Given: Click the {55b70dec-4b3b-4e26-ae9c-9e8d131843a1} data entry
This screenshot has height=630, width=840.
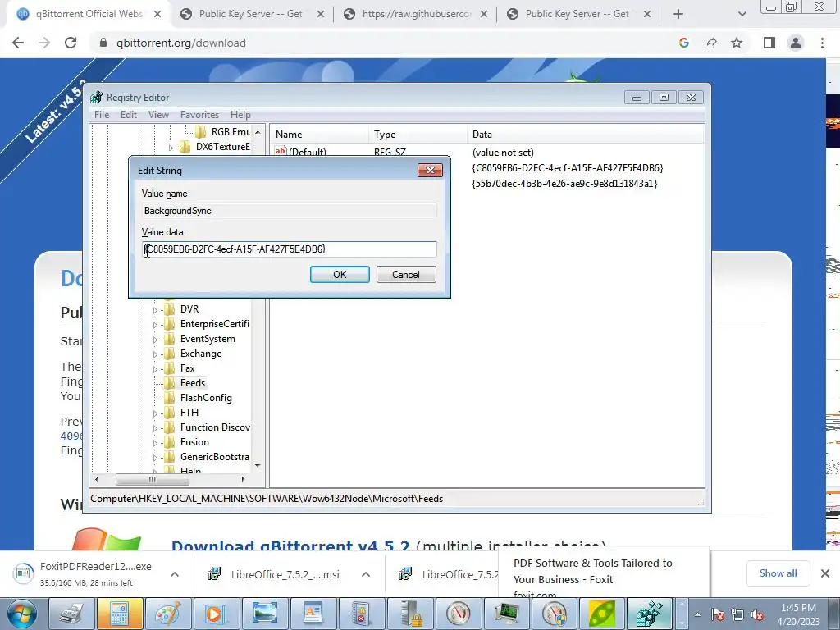Looking at the screenshot, I should point(564,183).
